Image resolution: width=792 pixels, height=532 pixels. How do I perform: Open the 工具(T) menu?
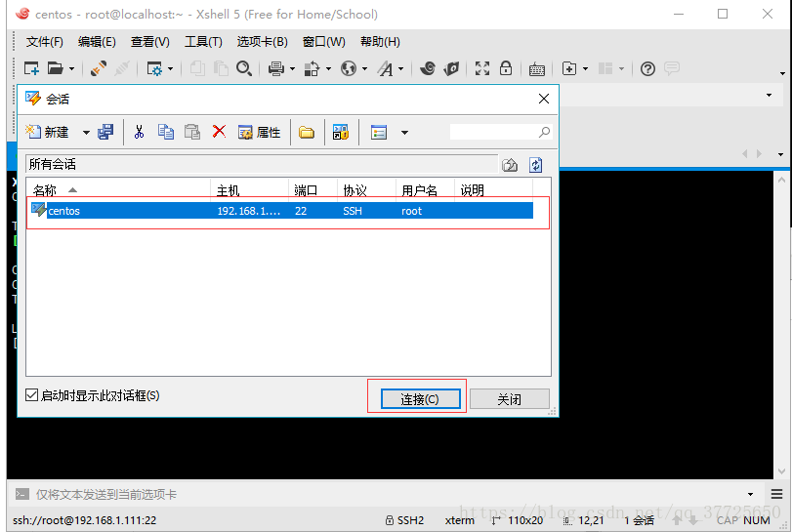click(x=203, y=41)
